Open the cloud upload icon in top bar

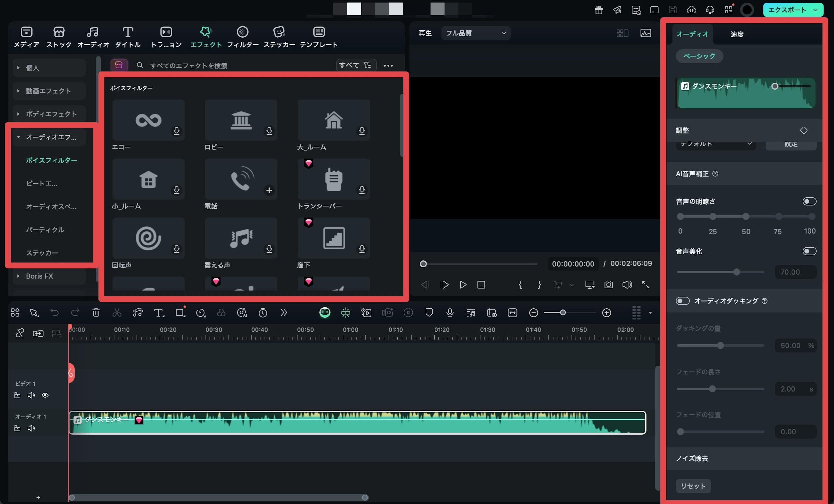691,10
